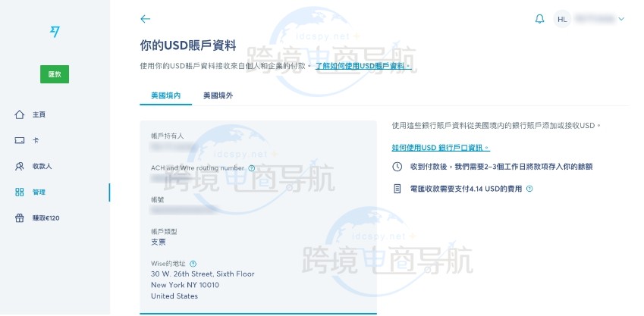Image resolution: width=644 pixels, height=316 pixels.
Task: Click address line New York NY 10010
Action: pos(185,285)
